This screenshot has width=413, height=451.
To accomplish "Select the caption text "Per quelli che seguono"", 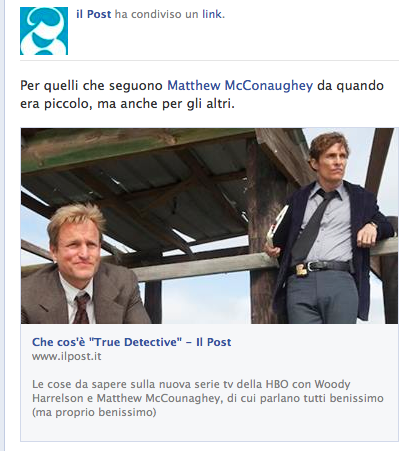I will 91,86.
